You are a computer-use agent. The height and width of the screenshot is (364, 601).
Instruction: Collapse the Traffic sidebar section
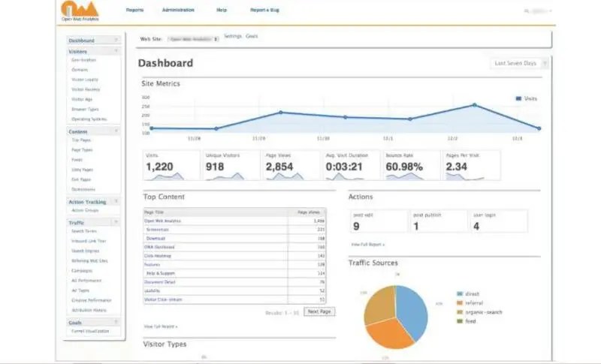pos(116,222)
